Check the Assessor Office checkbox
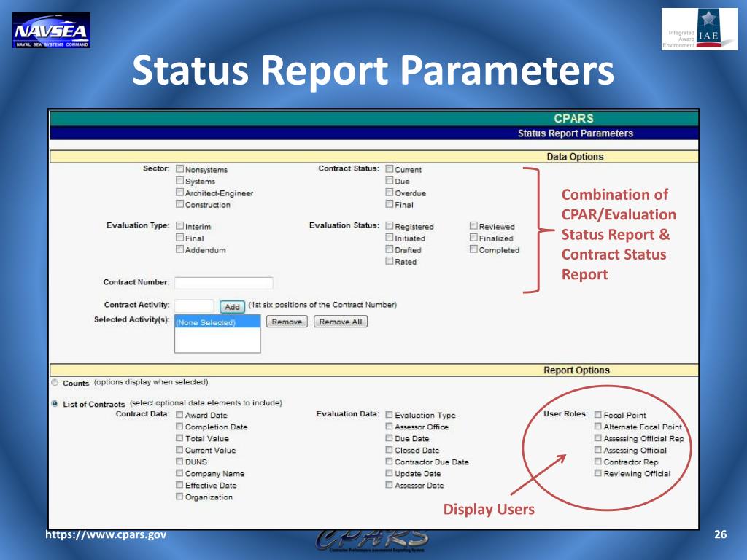This screenshot has height=560, width=747. (390, 426)
